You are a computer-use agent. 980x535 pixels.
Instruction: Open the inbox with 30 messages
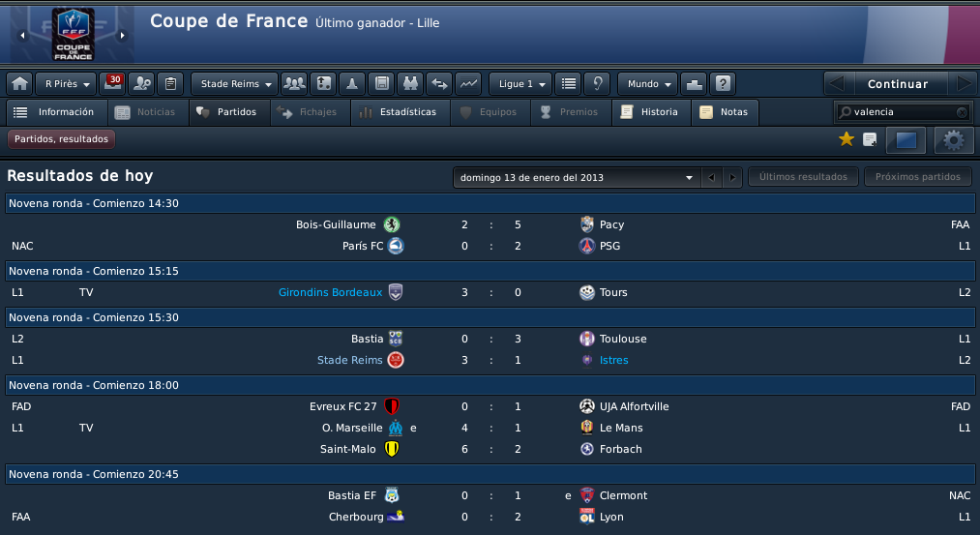click(x=112, y=83)
